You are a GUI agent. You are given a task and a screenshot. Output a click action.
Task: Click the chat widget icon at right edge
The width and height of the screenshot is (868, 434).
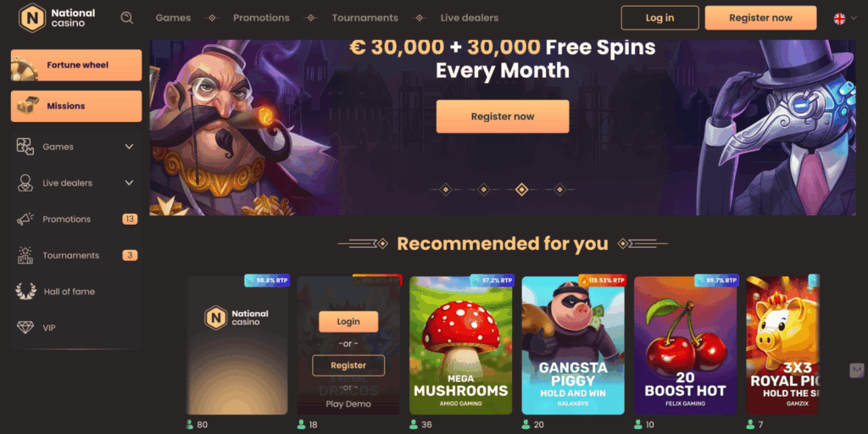click(x=857, y=370)
